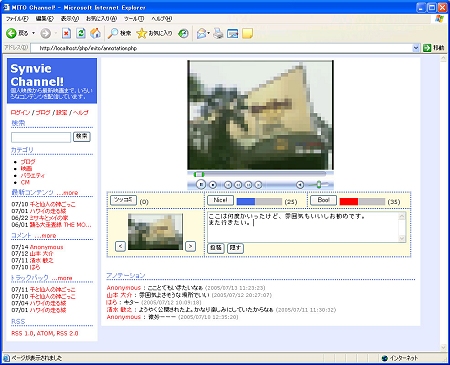Click the Boo! vote button
Viewport: 450px width, 365px height.
coord(323,200)
